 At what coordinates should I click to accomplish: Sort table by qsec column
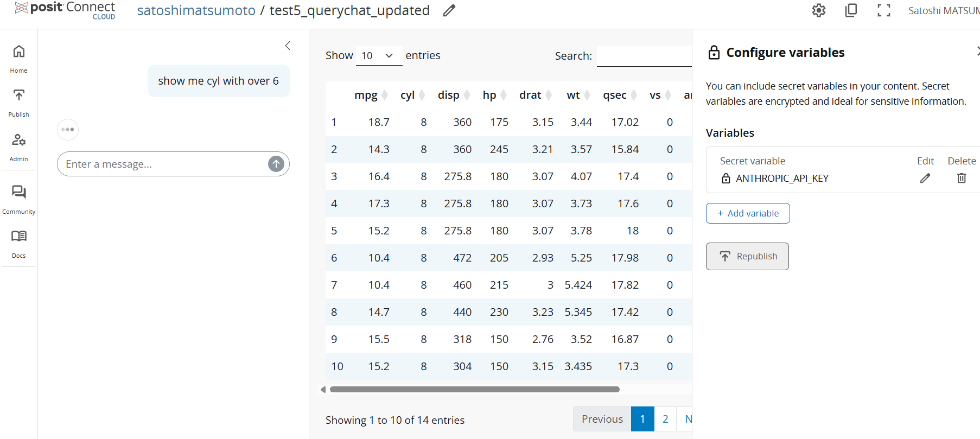[620, 95]
